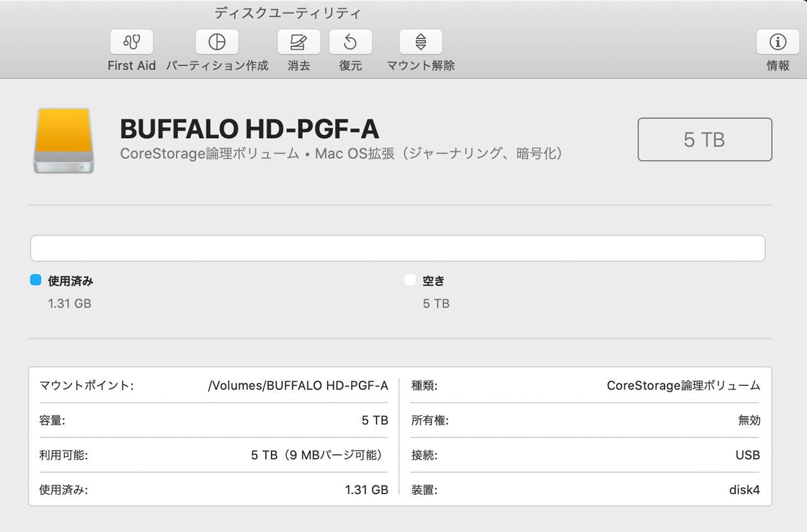Select the BUFFALO HD-PGF-A volume title
807x532 pixels.
coord(249,129)
